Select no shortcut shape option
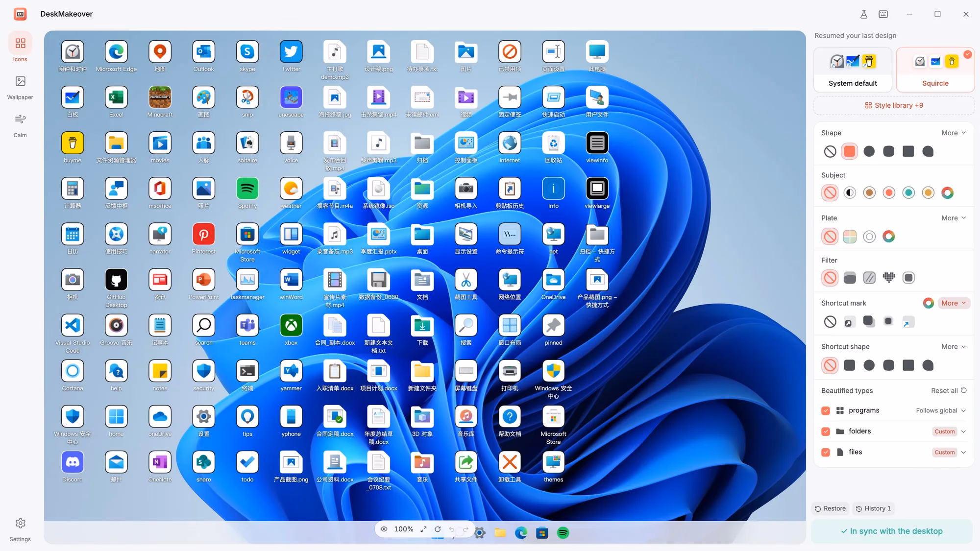This screenshot has width=980, height=551. point(830,365)
